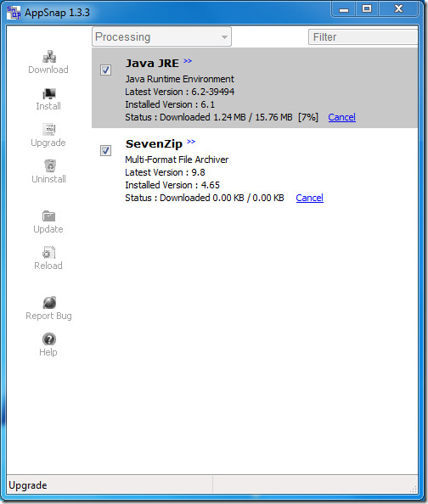
Task: Select the Java JRE list entry title
Action: [x=152, y=64]
